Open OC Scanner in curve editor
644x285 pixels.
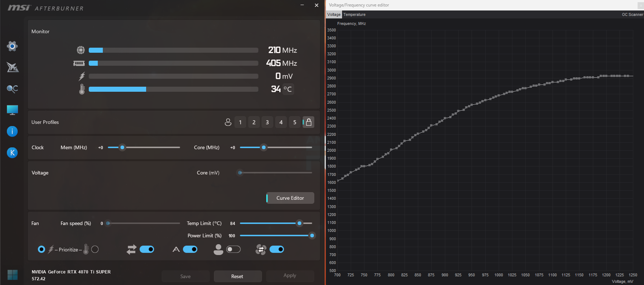tap(632, 14)
